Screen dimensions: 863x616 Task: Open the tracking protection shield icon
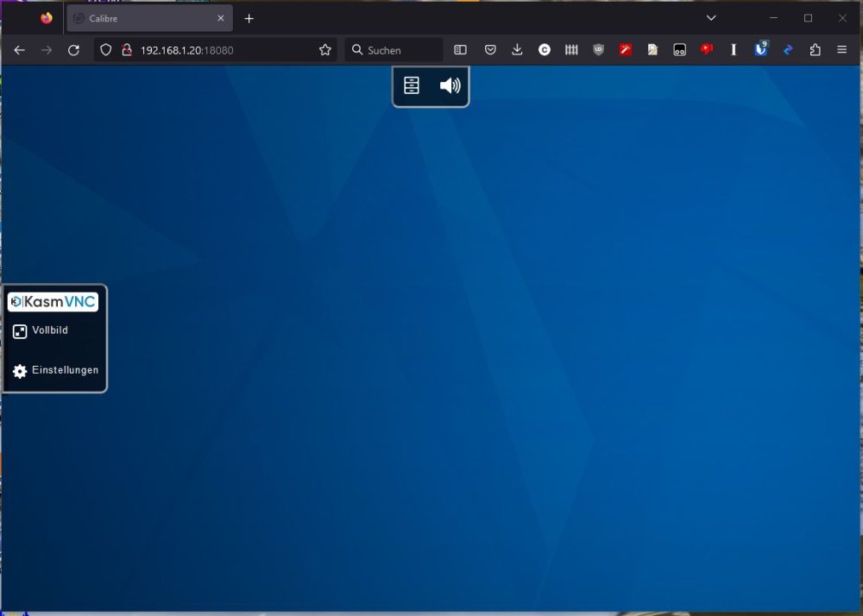tap(105, 50)
